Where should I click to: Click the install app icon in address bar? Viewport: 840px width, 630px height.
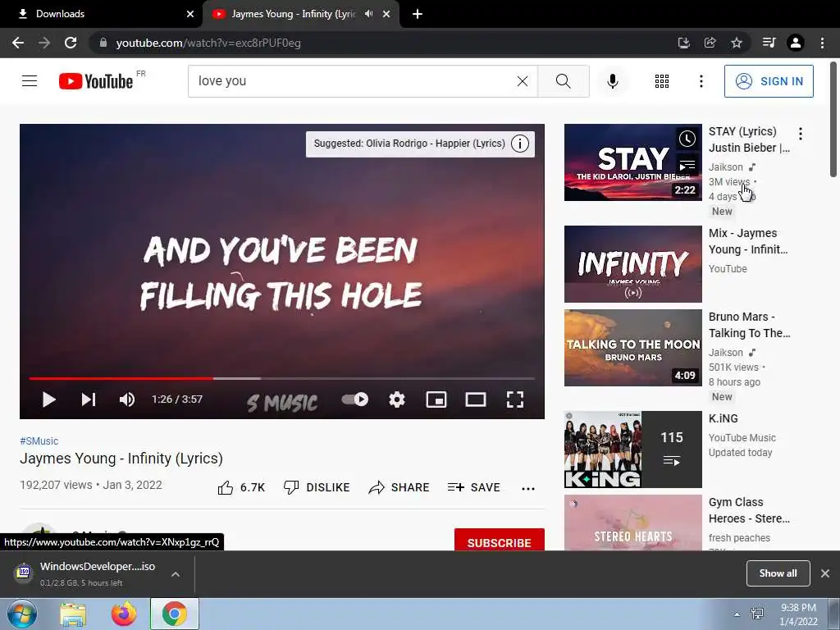tap(683, 43)
